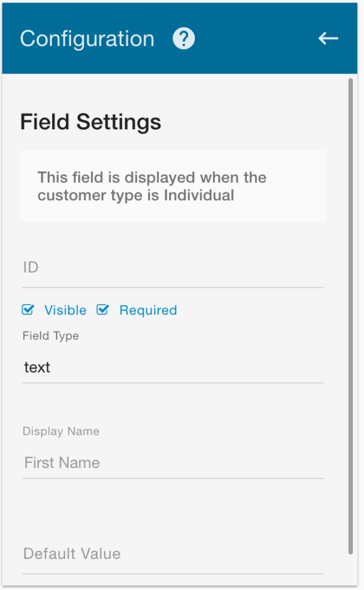Image resolution: width=364 pixels, height=590 pixels.
Task: Click the Visible label text
Action: pos(66,310)
